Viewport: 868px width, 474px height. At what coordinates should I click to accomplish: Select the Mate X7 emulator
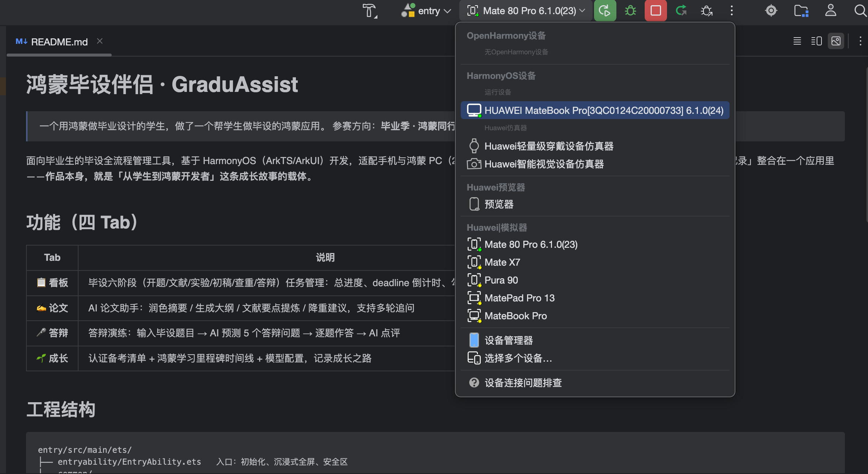pos(595,262)
